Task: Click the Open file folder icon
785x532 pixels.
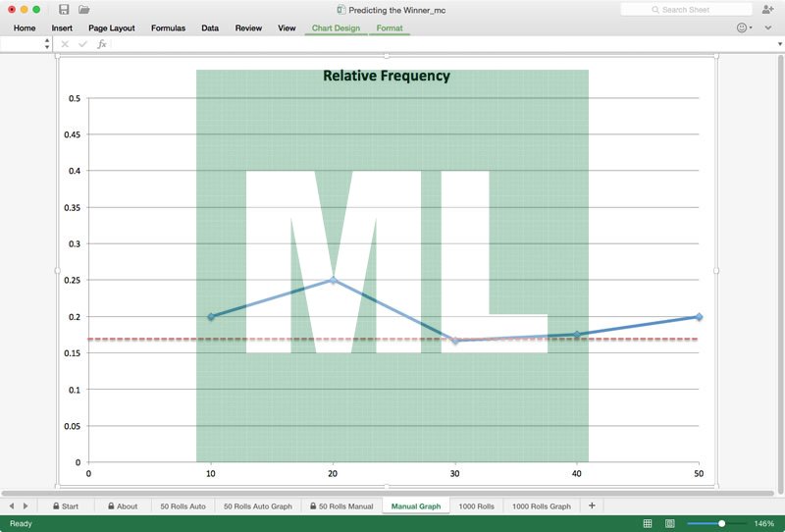Action: tap(84, 9)
